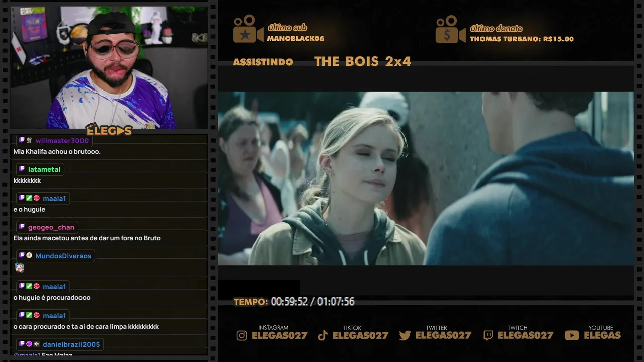The height and width of the screenshot is (362, 644).
Task: Click the último donate camera dollar icon
Action: click(450, 29)
